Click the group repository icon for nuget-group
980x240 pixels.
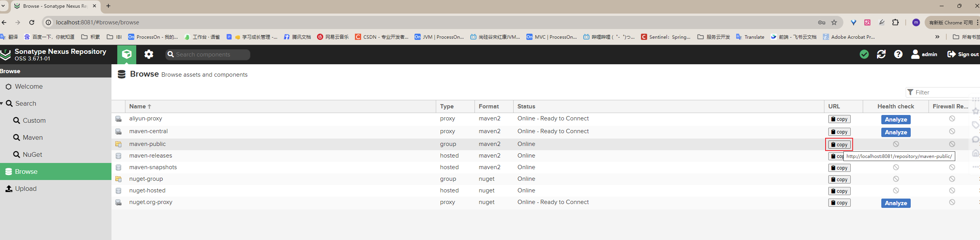click(118, 179)
